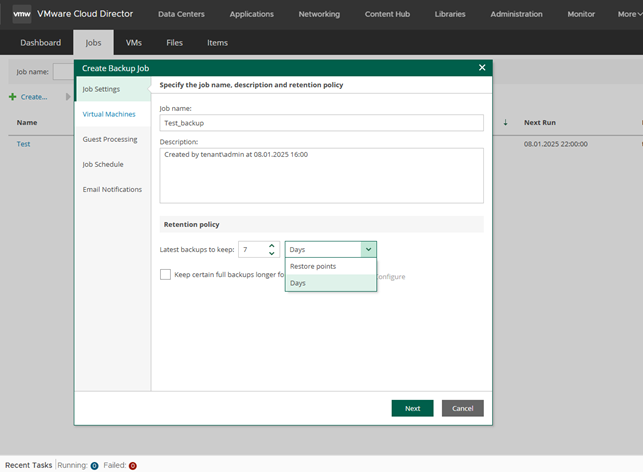Open the More menu in the top navigation
This screenshot has width=643, height=472.
[629, 14]
